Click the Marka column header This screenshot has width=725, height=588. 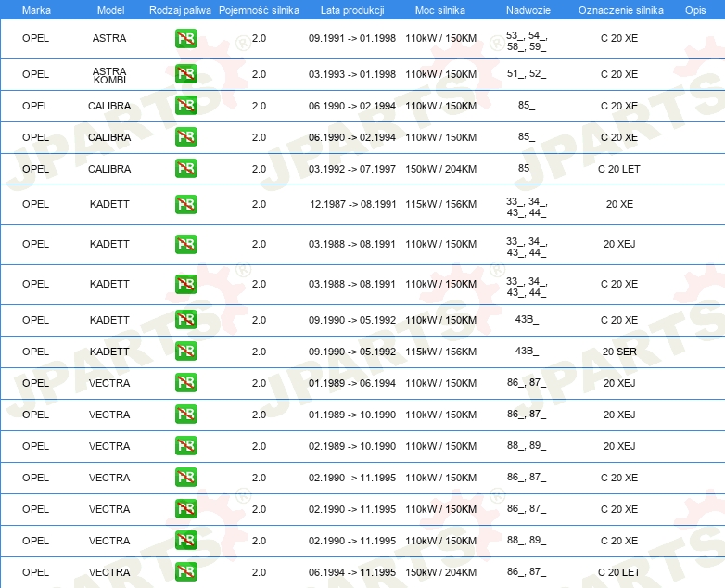(x=36, y=10)
